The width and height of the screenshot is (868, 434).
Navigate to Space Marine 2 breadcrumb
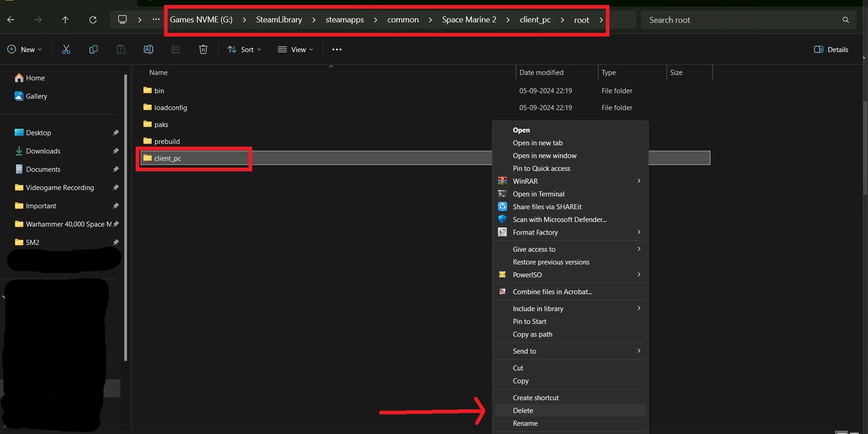click(x=469, y=20)
